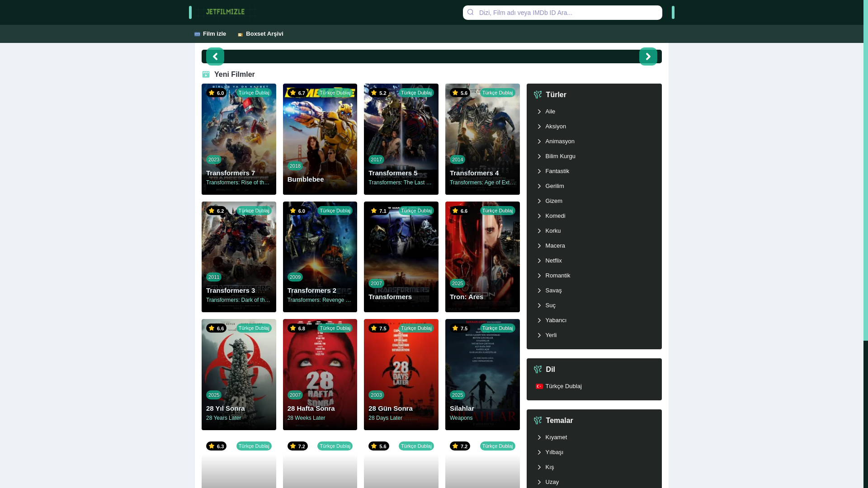868x488 pixels.
Task: Select the Suç genre link
Action: 550,305
